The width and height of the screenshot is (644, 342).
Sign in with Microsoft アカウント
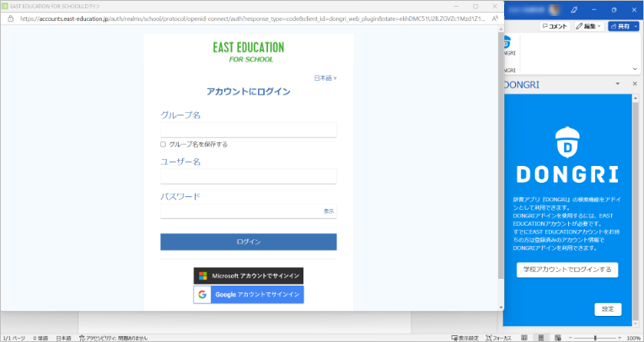tap(249, 276)
